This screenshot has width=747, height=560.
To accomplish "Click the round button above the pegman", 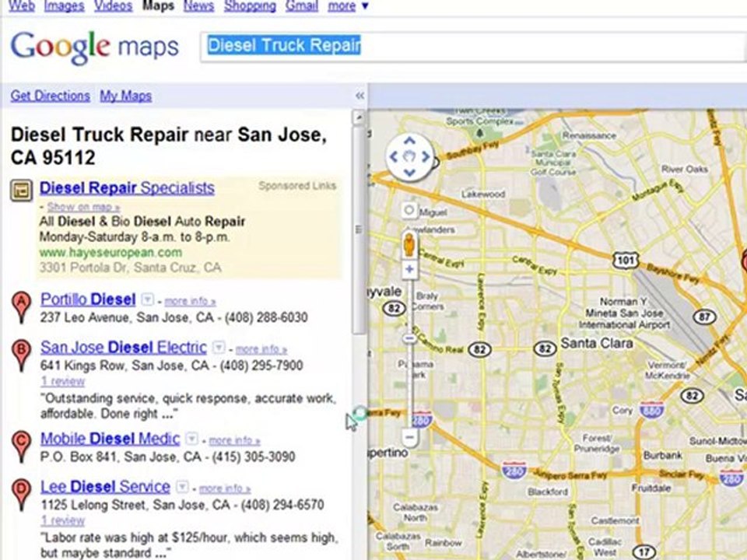I will tap(409, 210).
